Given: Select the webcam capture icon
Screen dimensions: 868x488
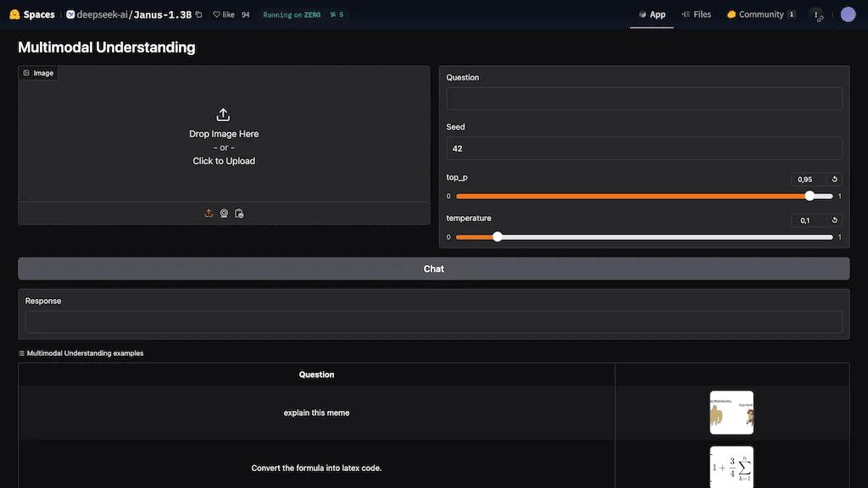Looking at the screenshot, I should (x=224, y=213).
